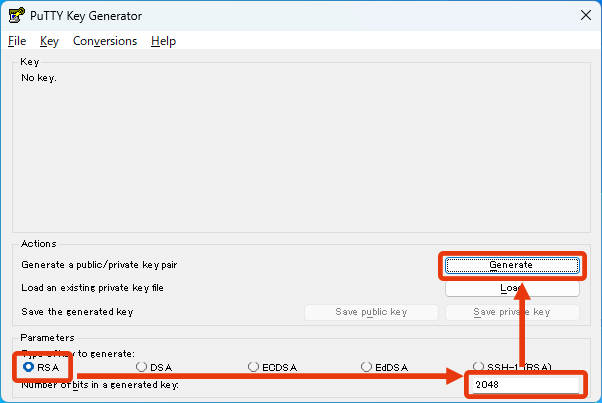Select the SSH-1 (RSA) radio button
The image size is (602, 403).
[512, 367]
